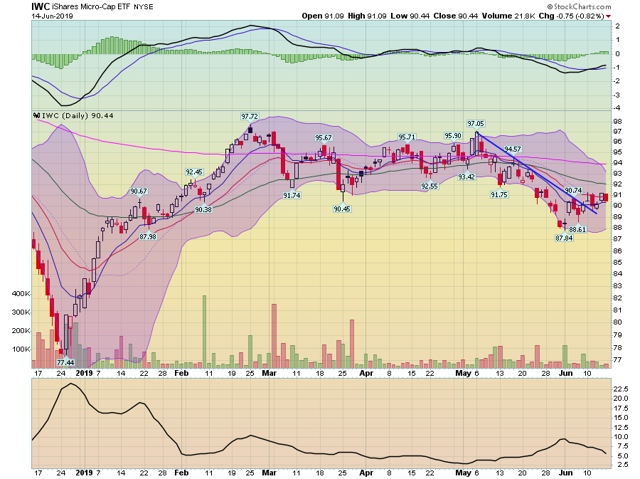This screenshot has height=479, width=640.
Task: Select the Volume 21.8K value
Action: click(x=508, y=16)
